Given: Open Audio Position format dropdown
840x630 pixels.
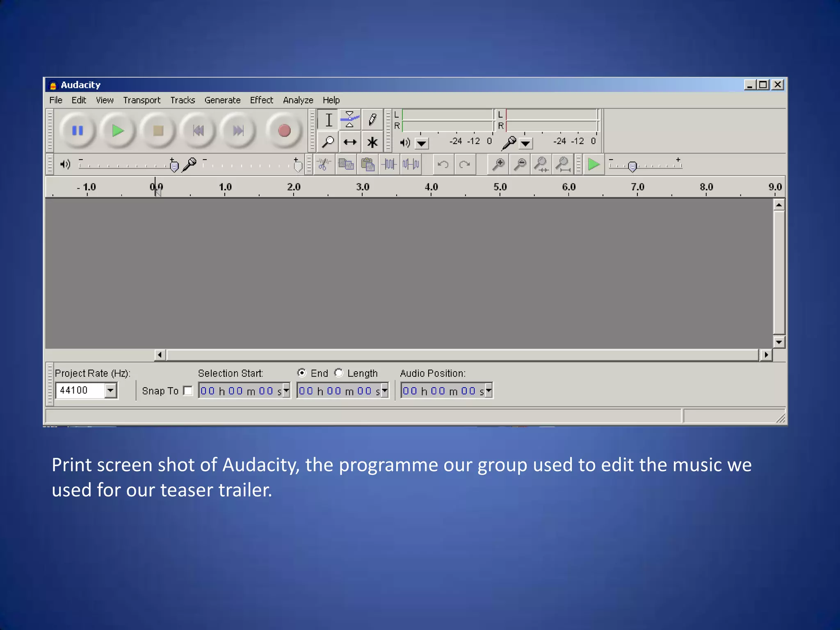Looking at the screenshot, I should (x=488, y=391).
